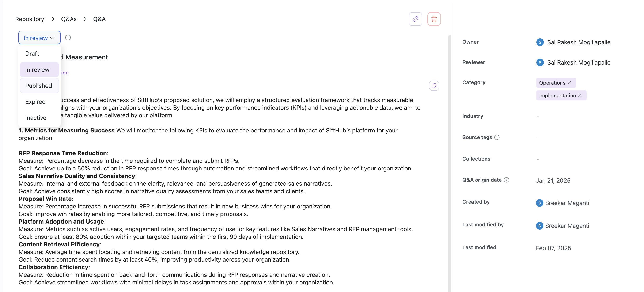Image resolution: width=644 pixels, height=292 pixels.
Task: Click the Q&A origin date info icon
Action: [x=507, y=180]
